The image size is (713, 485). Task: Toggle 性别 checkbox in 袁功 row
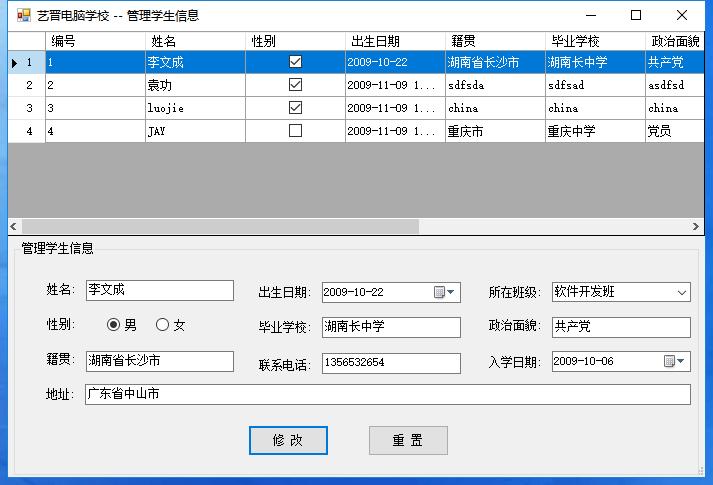[295, 85]
